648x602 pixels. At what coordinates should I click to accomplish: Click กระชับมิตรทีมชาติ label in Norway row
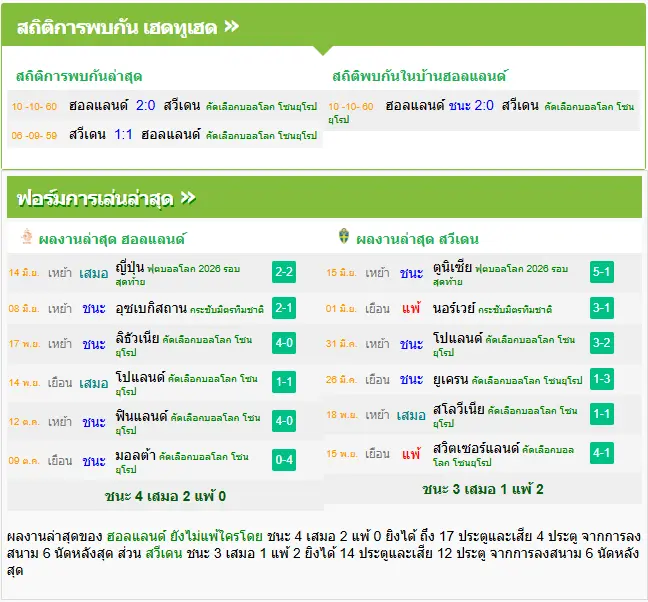coord(515,309)
